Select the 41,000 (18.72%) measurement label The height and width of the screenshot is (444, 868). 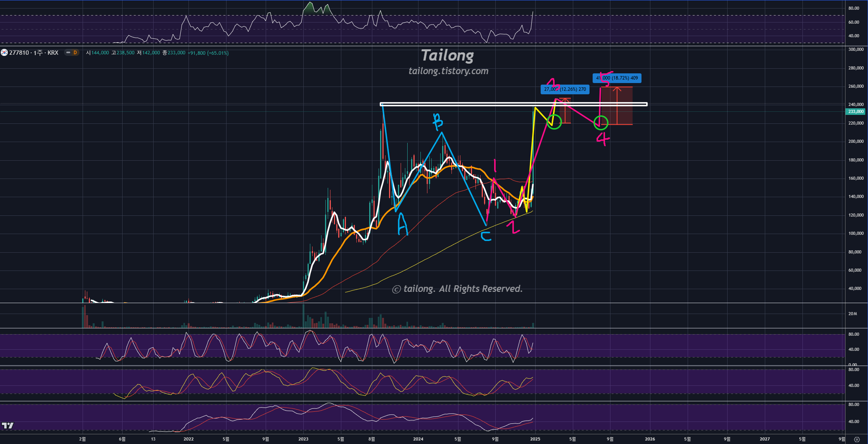(x=617, y=78)
